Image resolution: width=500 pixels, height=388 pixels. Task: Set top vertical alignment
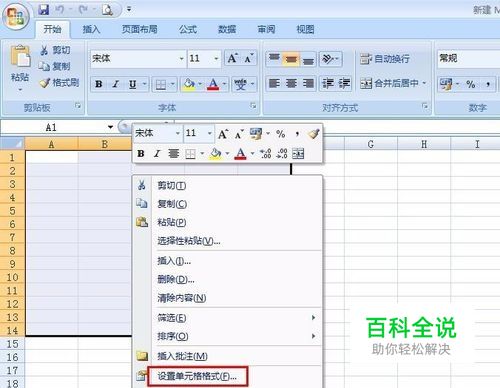(274, 59)
